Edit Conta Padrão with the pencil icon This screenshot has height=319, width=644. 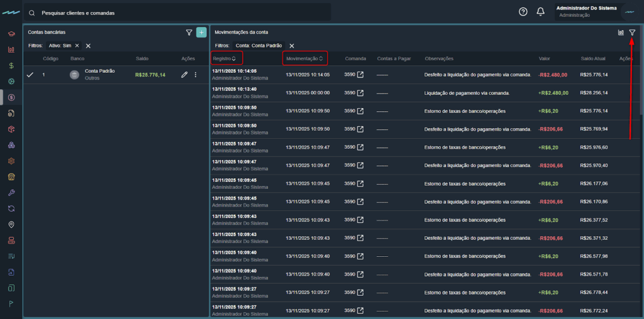pos(184,75)
